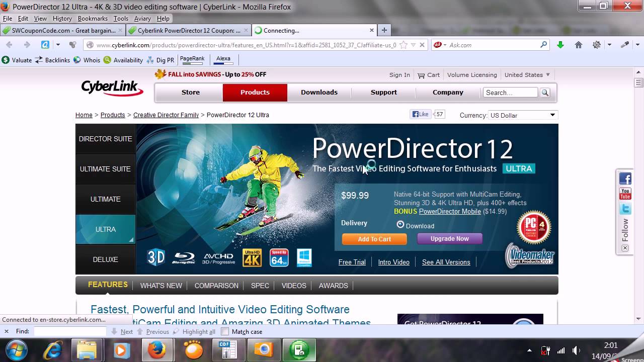Click the Sign In link
This screenshot has height=362, width=644.
(x=399, y=75)
